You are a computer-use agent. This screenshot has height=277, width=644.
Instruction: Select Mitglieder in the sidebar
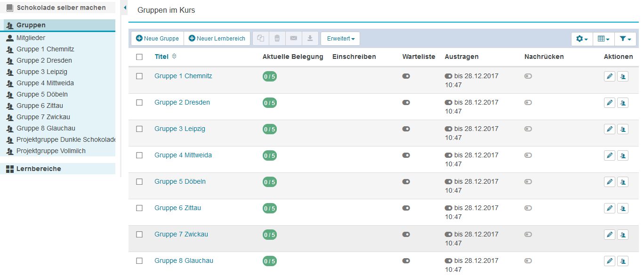[x=31, y=38]
